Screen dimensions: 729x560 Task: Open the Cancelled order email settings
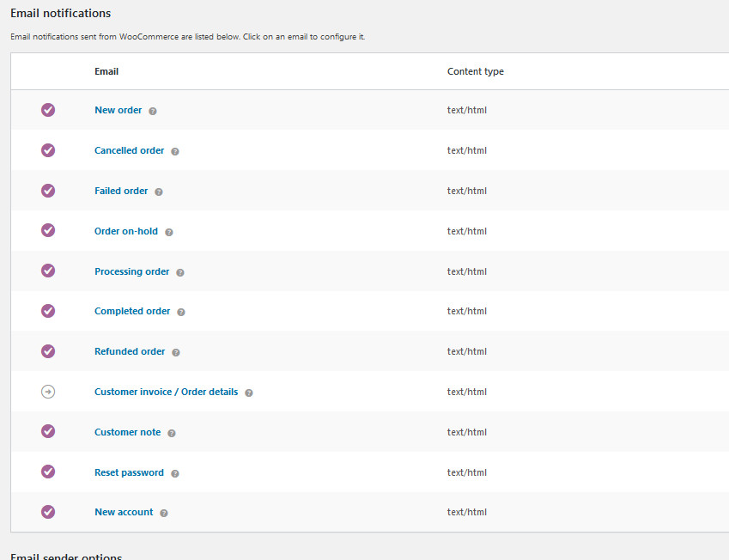pyautogui.click(x=130, y=150)
